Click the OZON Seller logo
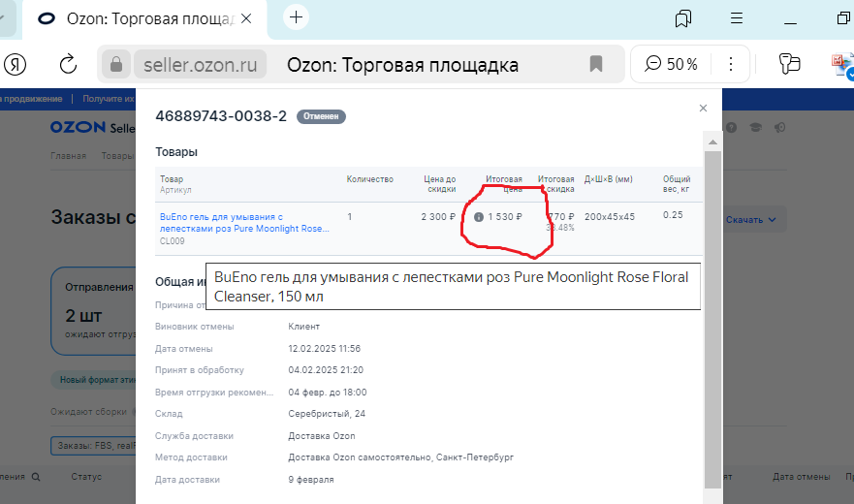This screenshot has height=504, width=854. pos(93,128)
